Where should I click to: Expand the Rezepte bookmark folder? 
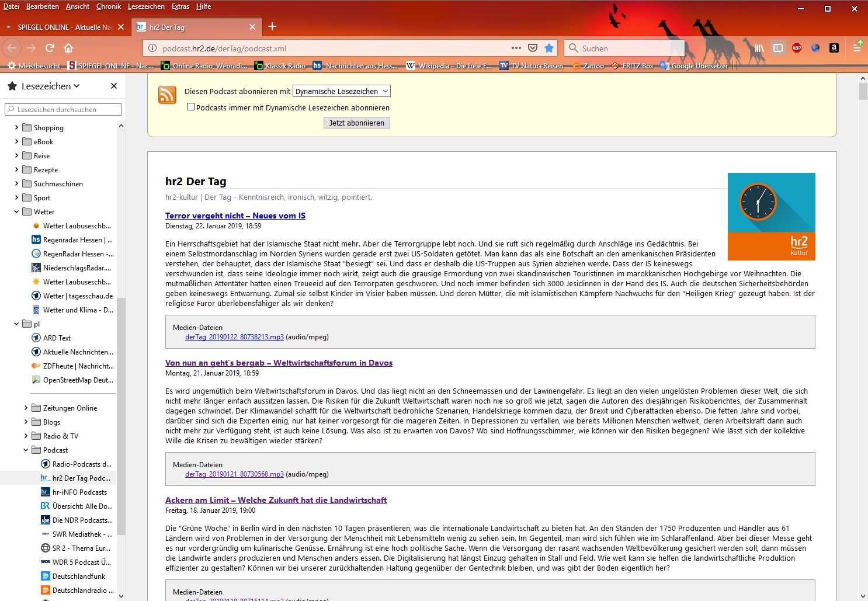(16, 169)
